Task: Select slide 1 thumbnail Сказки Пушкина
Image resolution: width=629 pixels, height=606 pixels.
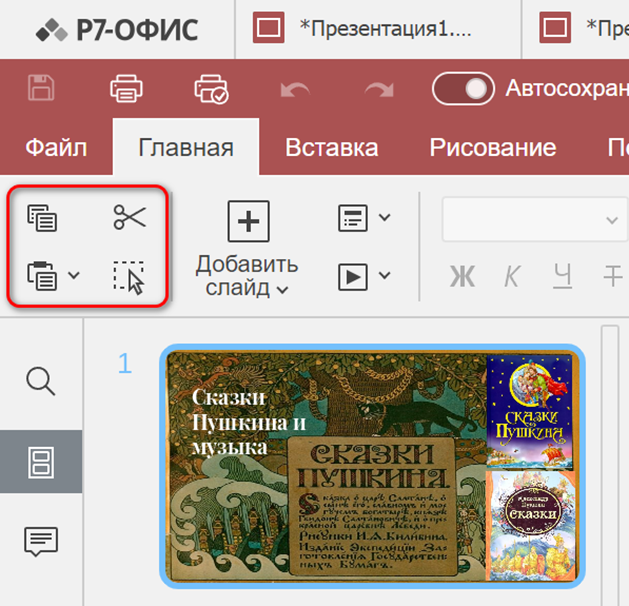Action: (372, 466)
